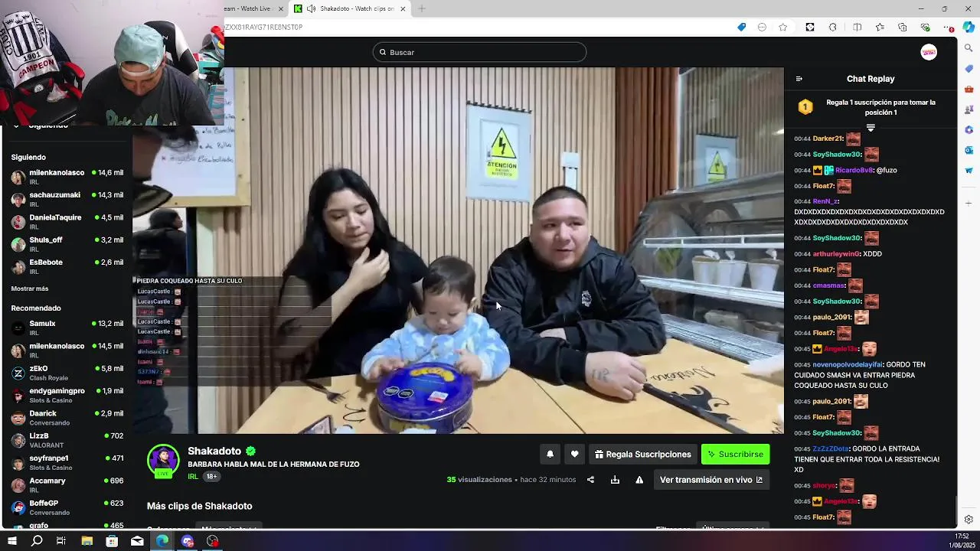Click the Buscar search field
The image size is (980, 551).
[480, 52]
